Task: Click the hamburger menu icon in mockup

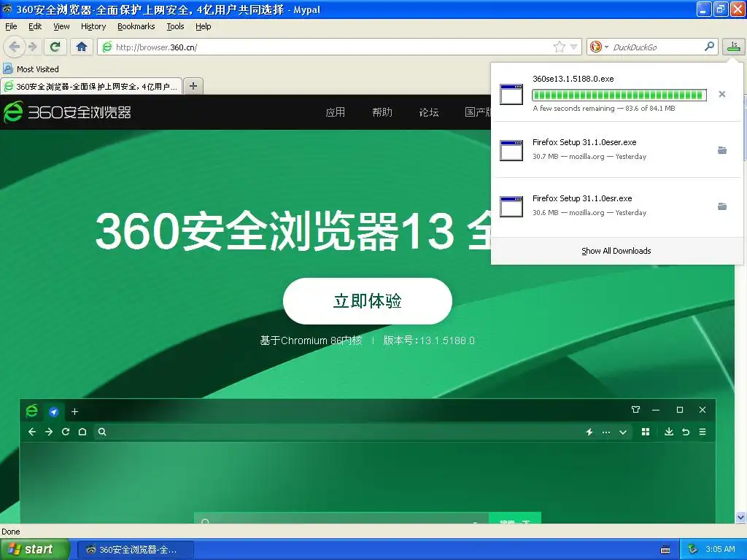Action: [703, 432]
